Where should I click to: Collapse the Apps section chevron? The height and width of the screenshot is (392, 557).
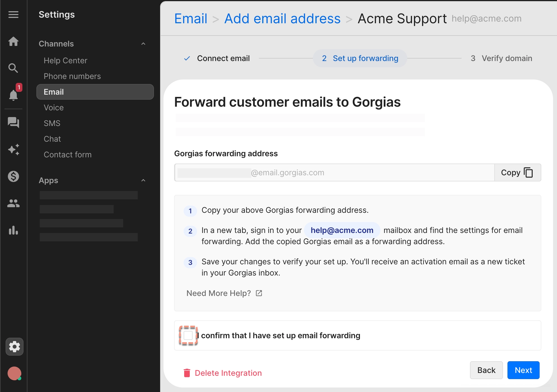tap(143, 180)
